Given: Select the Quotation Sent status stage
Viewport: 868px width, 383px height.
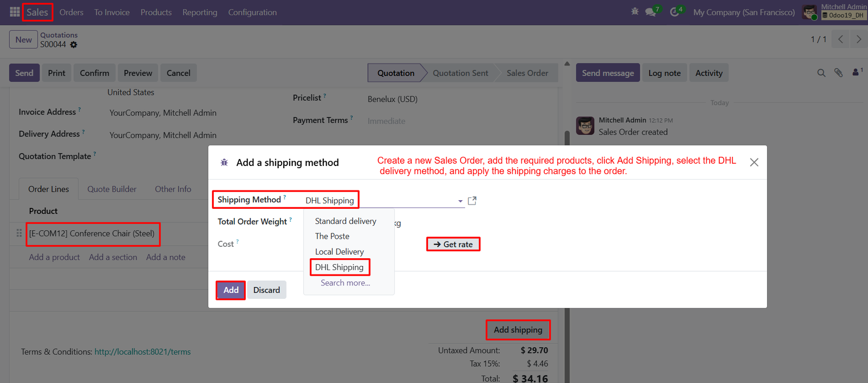Looking at the screenshot, I should [460, 73].
